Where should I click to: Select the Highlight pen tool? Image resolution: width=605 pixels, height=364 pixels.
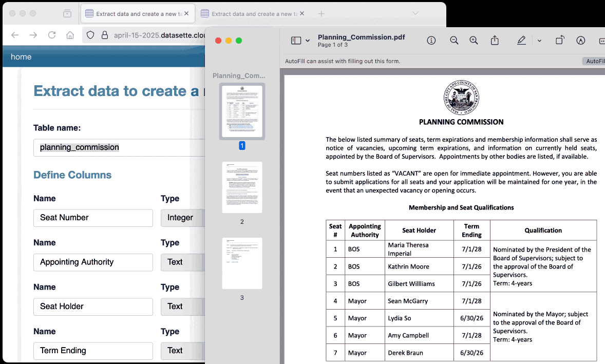coord(521,40)
